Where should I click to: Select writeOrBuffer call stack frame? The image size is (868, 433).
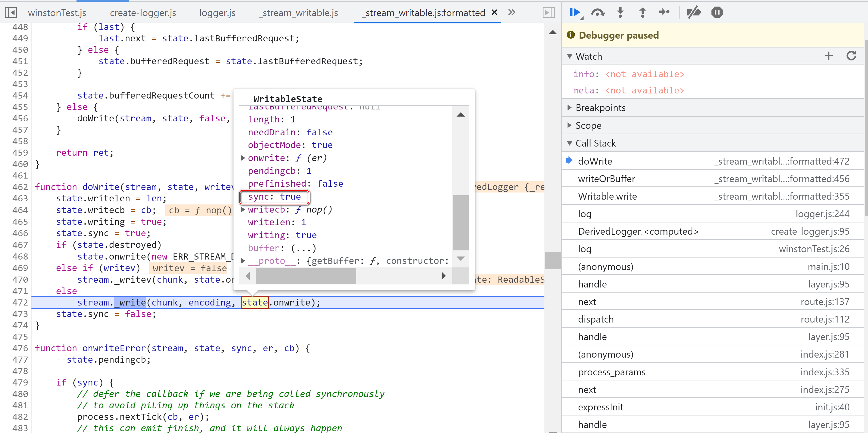point(606,179)
